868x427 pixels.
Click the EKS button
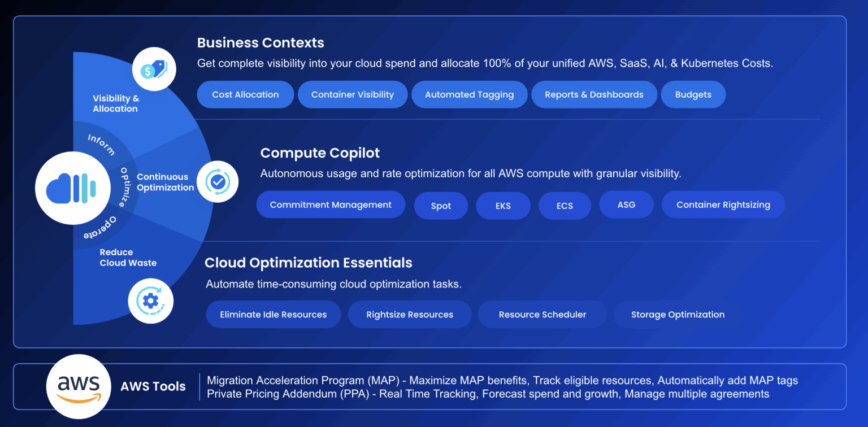pyautogui.click(x=503, y=206)
